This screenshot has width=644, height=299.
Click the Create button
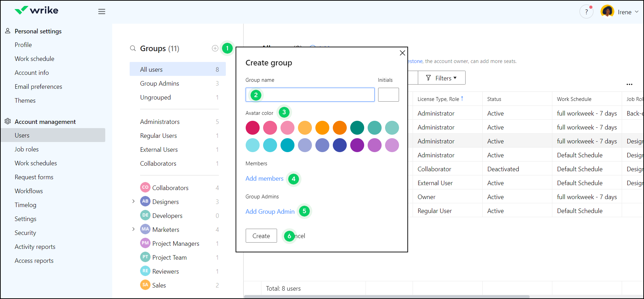click(x=261, y=236)
